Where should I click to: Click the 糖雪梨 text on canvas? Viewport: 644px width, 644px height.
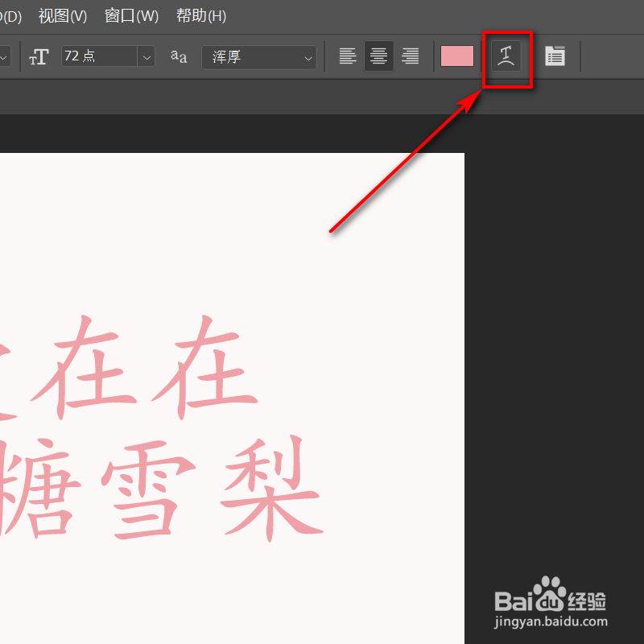(x=160, y=489)
